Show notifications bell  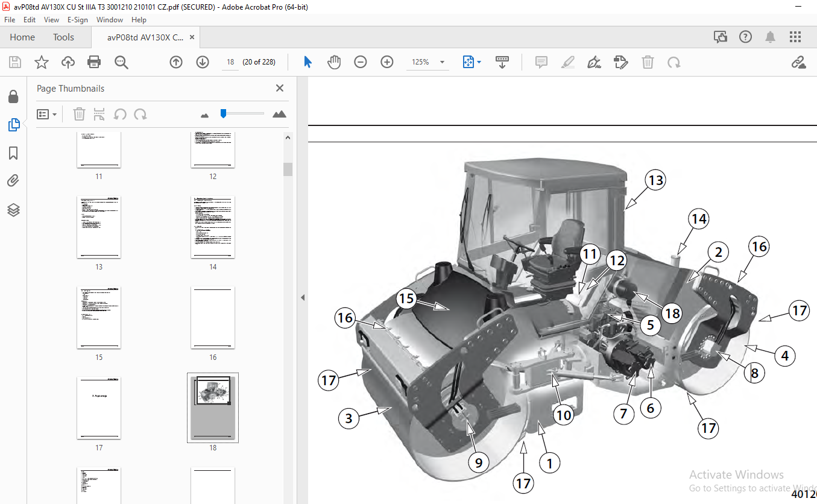[770, 37]
